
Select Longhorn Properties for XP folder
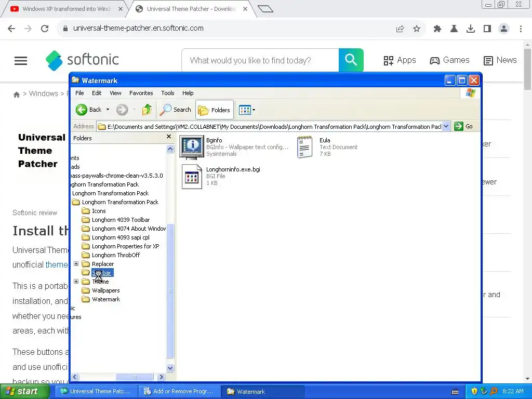(x=121, y=246)
